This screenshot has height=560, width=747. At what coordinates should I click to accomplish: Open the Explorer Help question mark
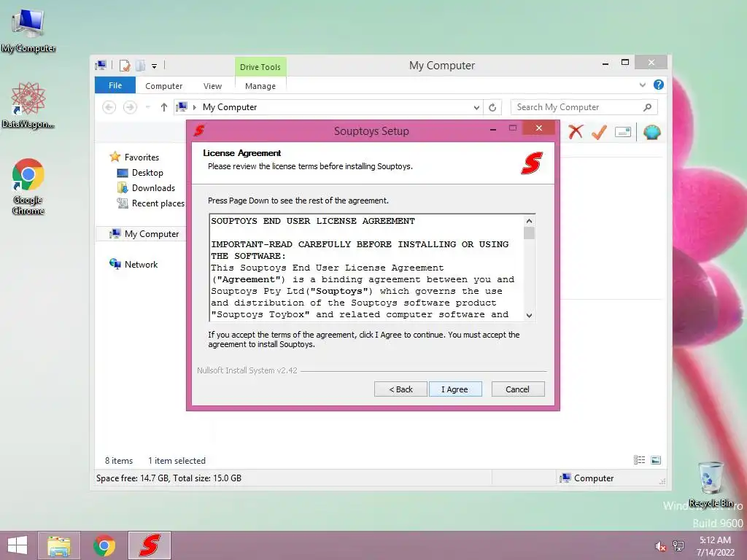pos(659,85)
